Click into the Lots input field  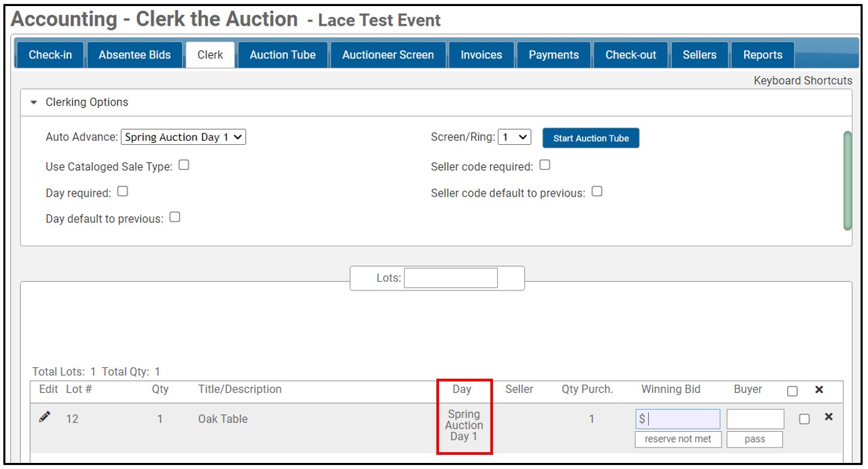451,278
